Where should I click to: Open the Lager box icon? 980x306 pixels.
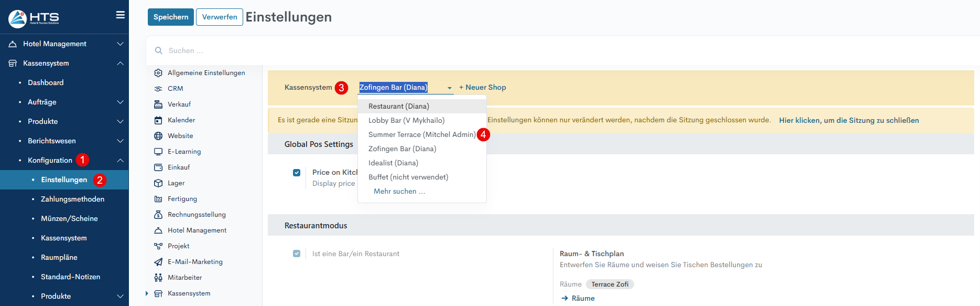point(158,183)
